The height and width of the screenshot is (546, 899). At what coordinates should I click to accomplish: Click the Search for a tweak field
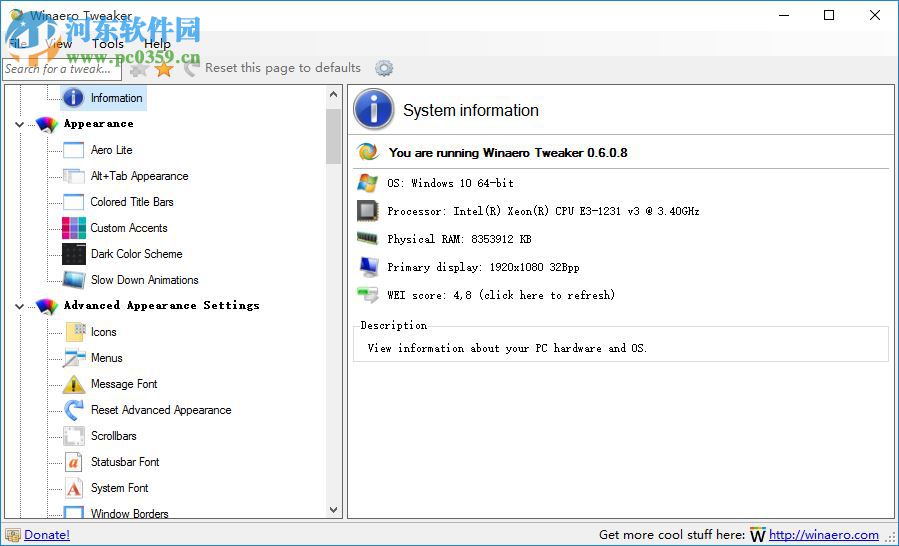tap(62, 69)
